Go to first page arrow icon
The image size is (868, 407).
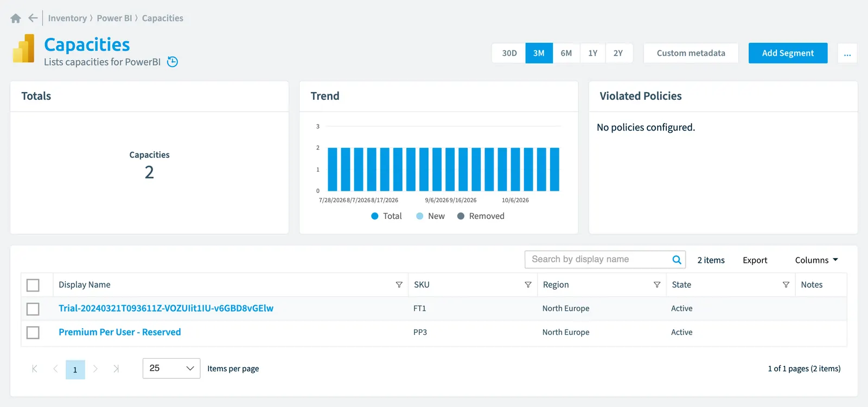pyautogui.click(x=35, y=369)
